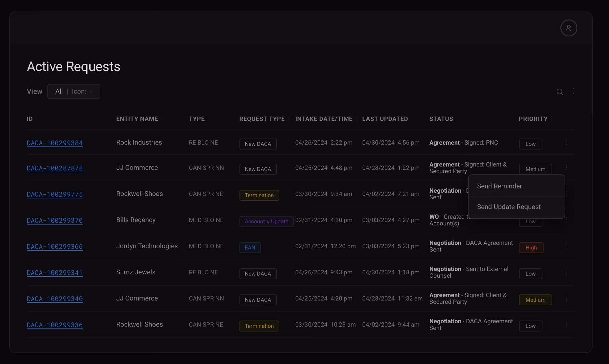The height and width of the screenshot is (364, 609).
Task: Open request DACA-100299775
Action: point(55,194)
